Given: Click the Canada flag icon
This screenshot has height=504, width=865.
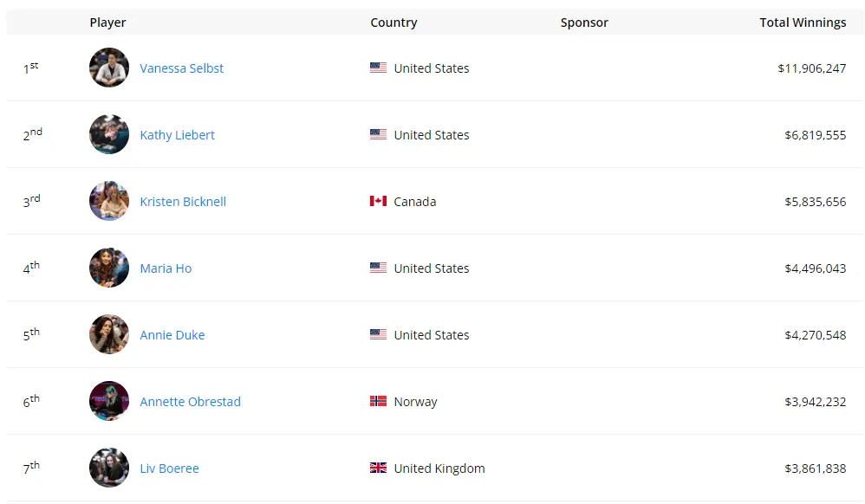Looking at the screenshot, I should click(x=378, y=201).
